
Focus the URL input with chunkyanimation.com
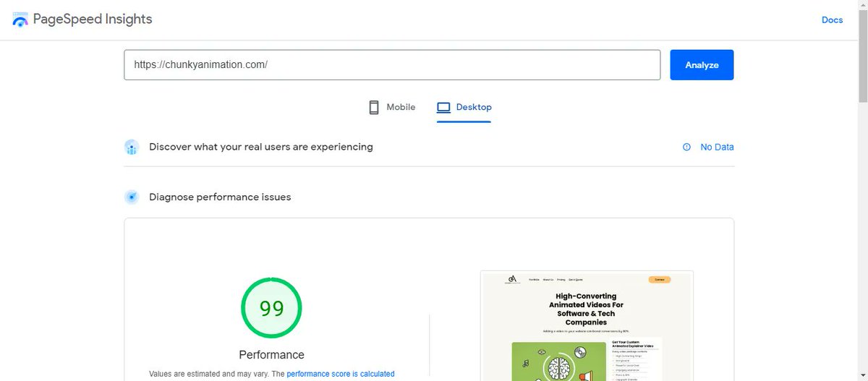[x=392, y=64]
